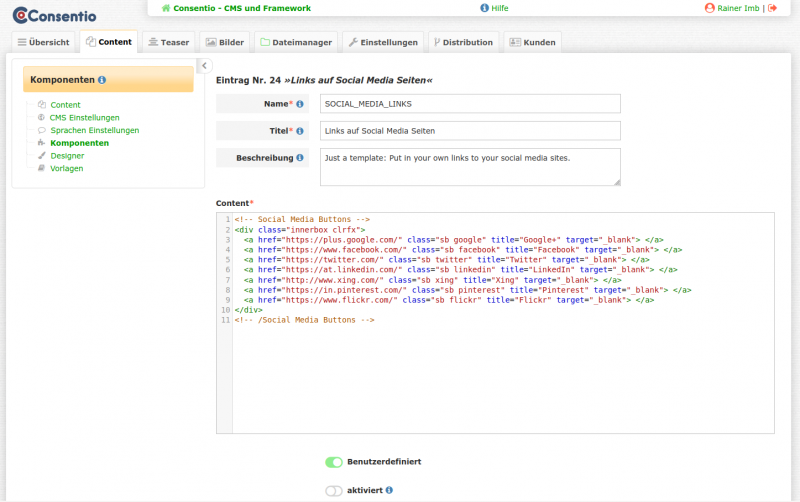Click the info icon beside the Name label

(x=300, y=104)
